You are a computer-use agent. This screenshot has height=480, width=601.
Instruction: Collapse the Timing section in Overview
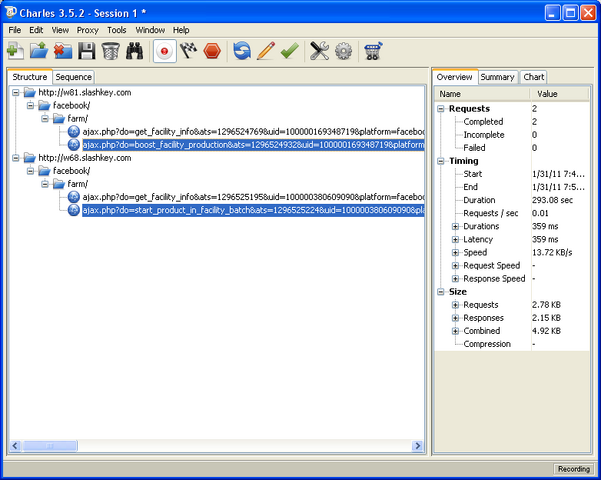coord(441,161)
